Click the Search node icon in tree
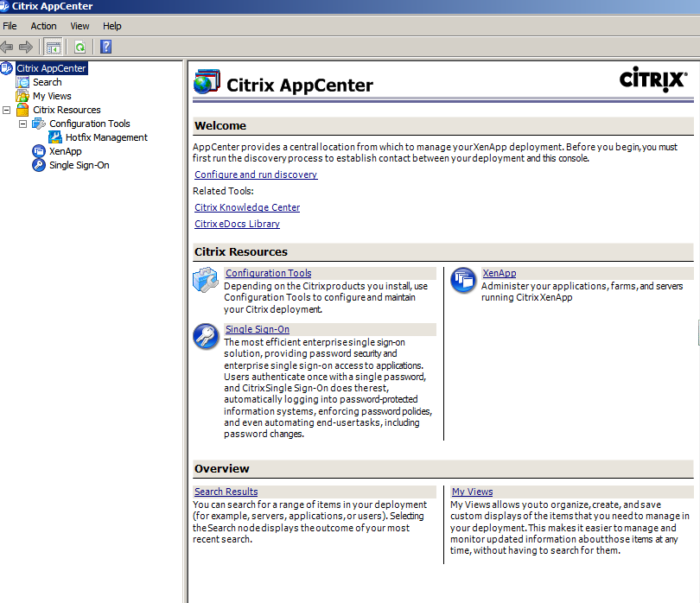Image resolution: width=700 pixels, height=603 pixels. pos(22,82)
